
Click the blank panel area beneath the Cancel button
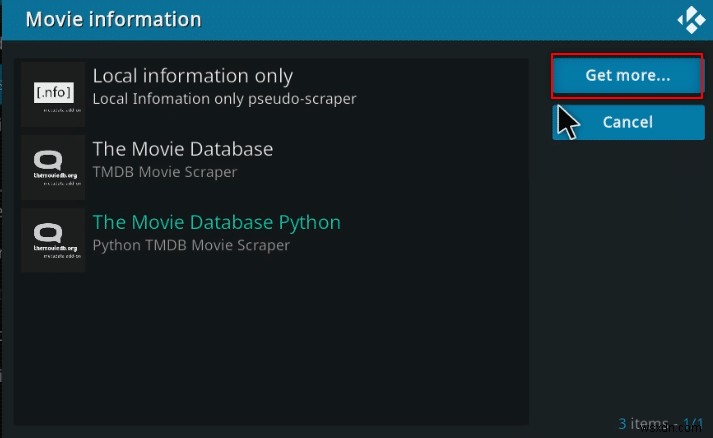point(628,273)
